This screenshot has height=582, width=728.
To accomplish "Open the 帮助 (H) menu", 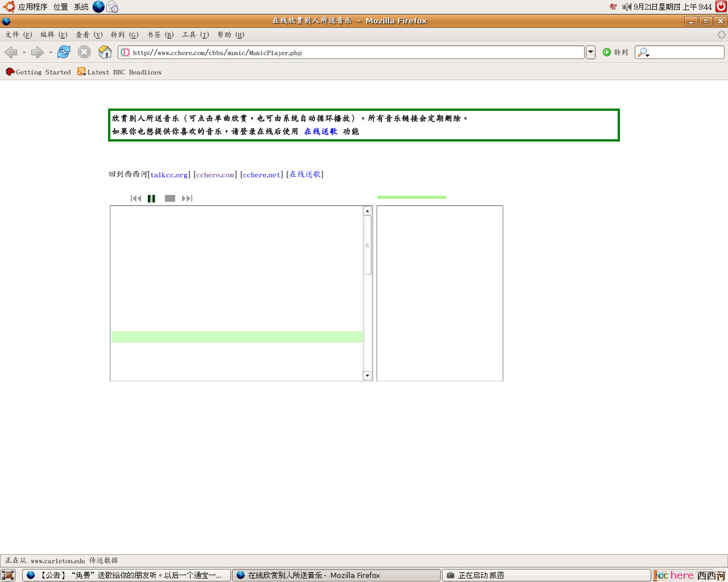I will click(231, 35).
